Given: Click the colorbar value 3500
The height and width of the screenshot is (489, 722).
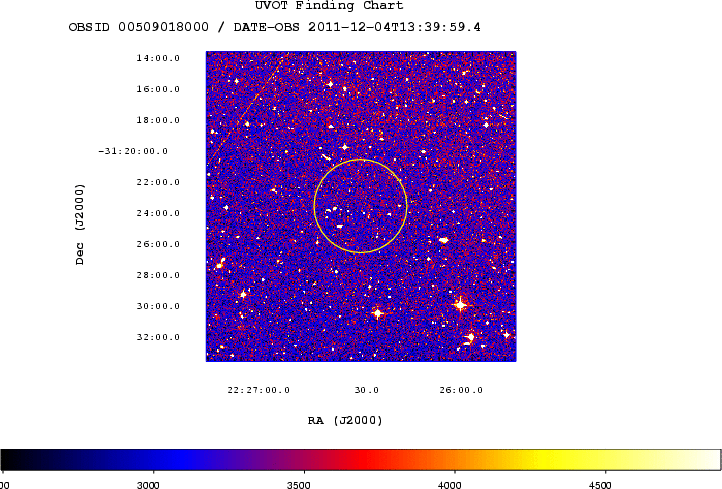Looking at the screenshot, I should coord(299,485).
